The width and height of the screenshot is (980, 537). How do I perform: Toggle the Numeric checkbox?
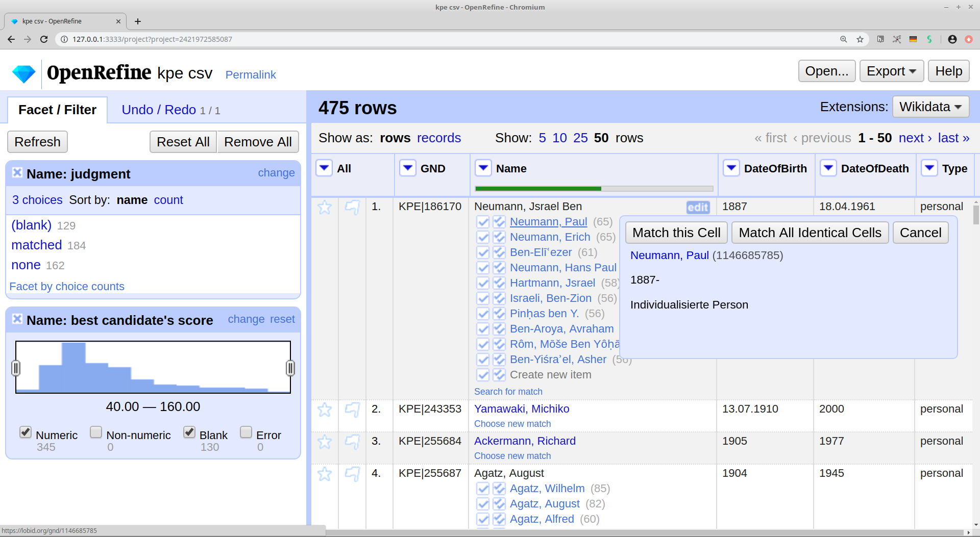tap(26, 432)
